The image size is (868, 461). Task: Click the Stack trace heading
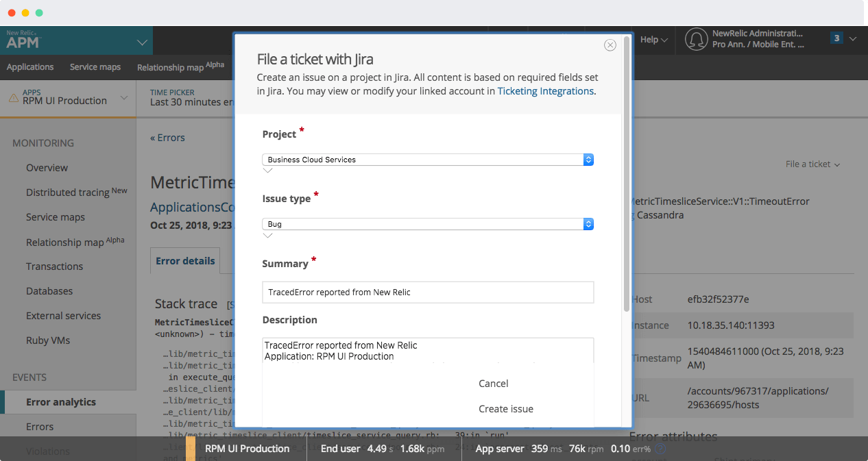coord(186,303)
